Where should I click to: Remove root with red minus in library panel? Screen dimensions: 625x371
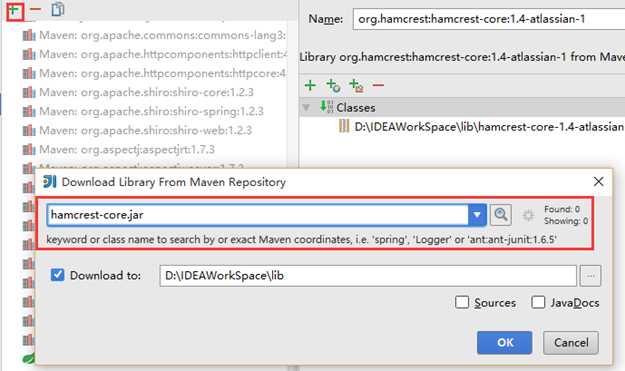pos(378,85)
